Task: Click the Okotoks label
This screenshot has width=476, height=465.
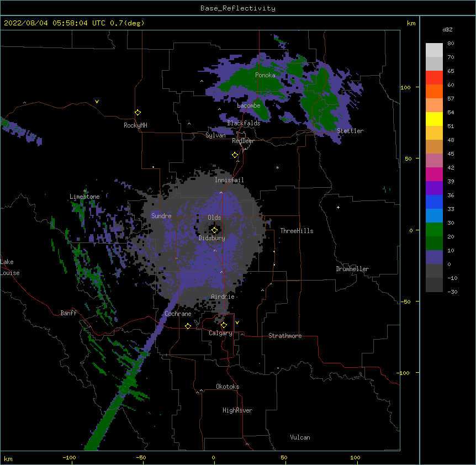Action: [x=228, y=387]
